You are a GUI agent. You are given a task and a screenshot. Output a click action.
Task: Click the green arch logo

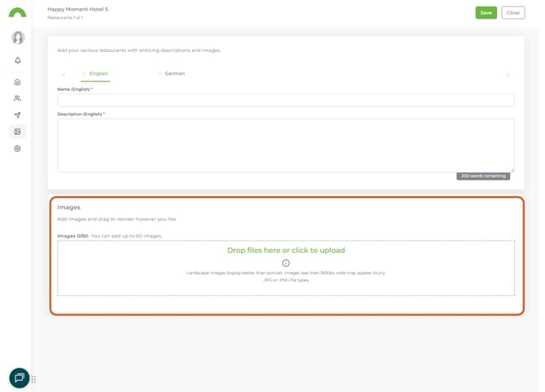click(x=17, y=13)
